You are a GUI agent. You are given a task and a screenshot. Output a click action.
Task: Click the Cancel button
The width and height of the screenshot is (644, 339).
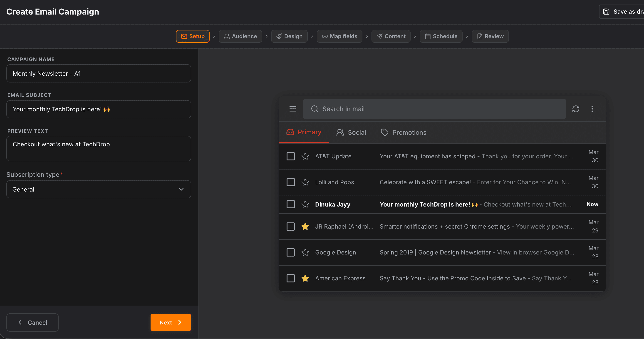coord(32,322)
